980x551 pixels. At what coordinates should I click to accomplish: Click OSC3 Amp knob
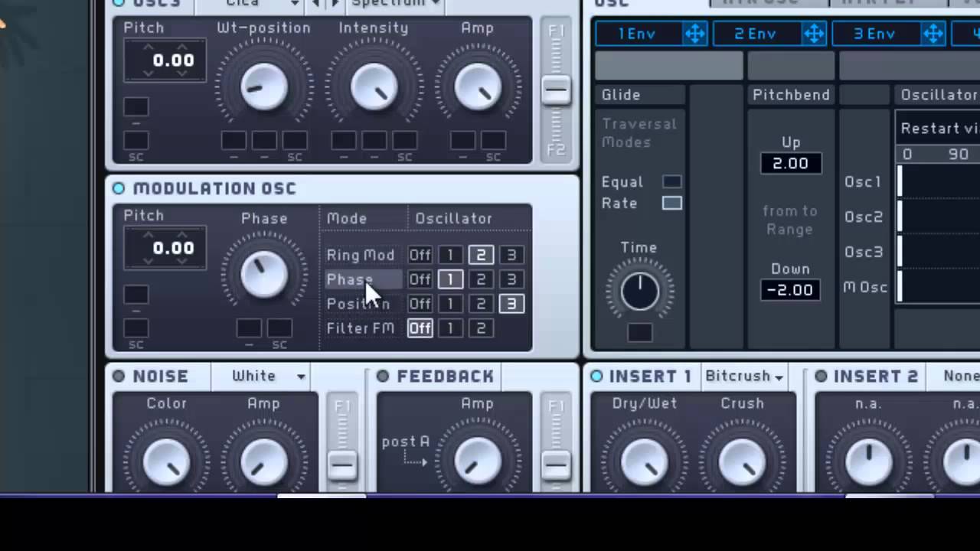pyautogui.click(x=478, y=86)
